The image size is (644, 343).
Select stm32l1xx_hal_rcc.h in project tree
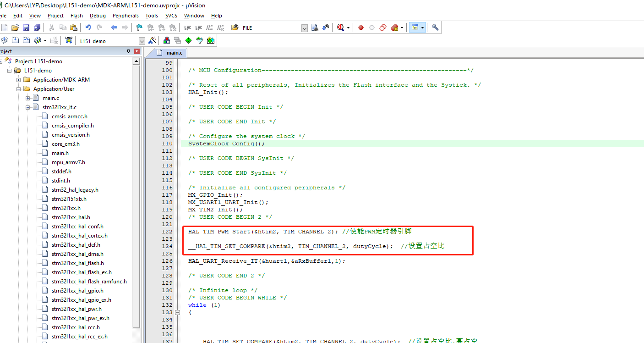pos(76,327)
